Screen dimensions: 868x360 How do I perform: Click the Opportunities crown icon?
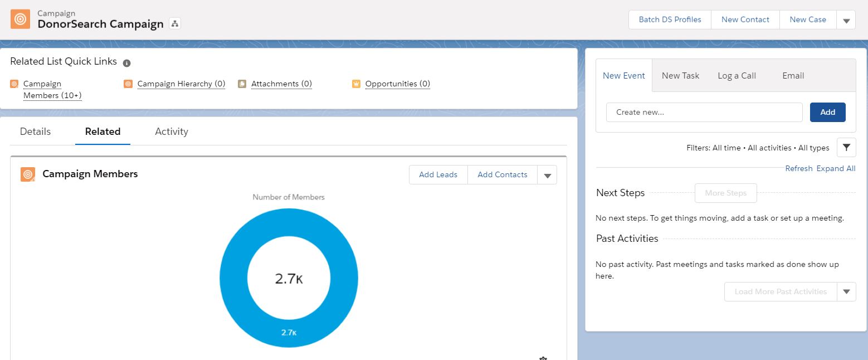tap(356, 84)
